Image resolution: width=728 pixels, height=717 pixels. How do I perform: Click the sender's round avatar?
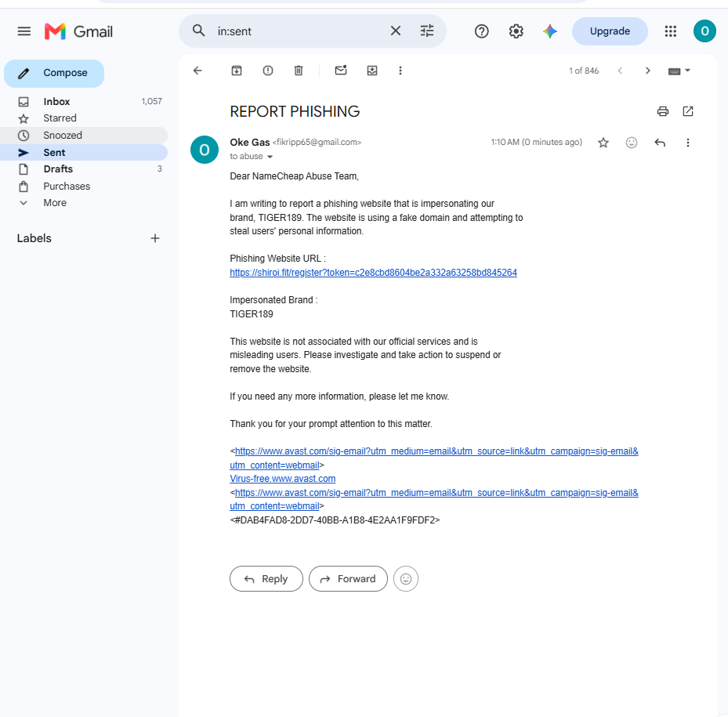pos(205,150)
